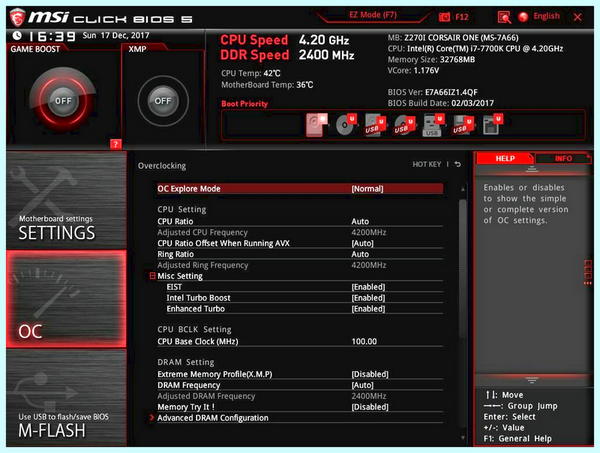Select the UEFI CD/DVD boot priority icon
Viewport: 600px width, 453px height.
(x=346, y=125)
